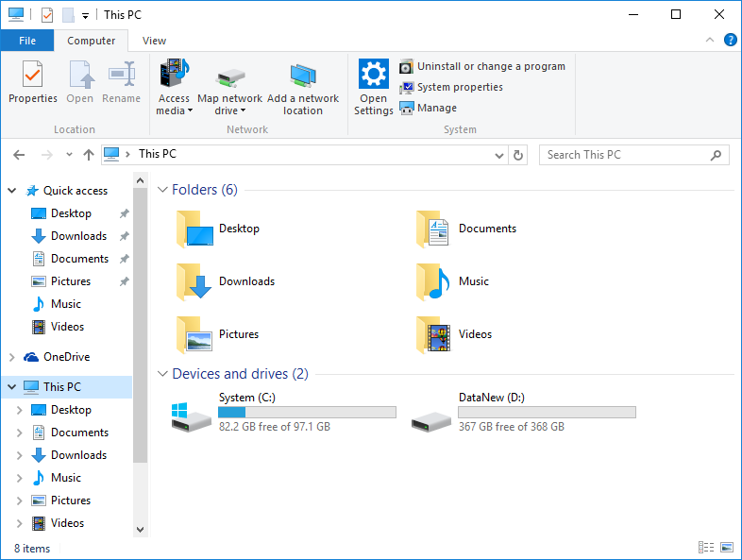Click Uninstall or change a program
742x560 pixels.
coord(482,66)
